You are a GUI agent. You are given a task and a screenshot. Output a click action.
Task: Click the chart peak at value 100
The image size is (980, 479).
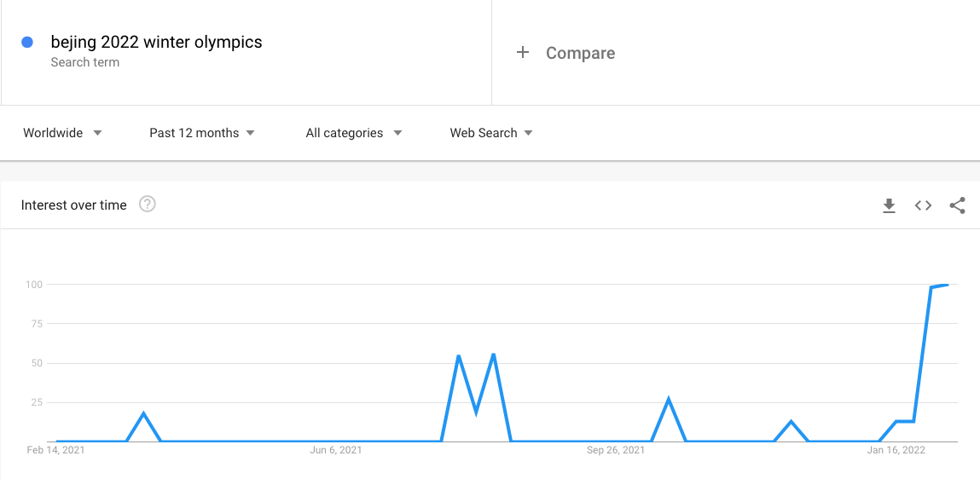point(946,285)
